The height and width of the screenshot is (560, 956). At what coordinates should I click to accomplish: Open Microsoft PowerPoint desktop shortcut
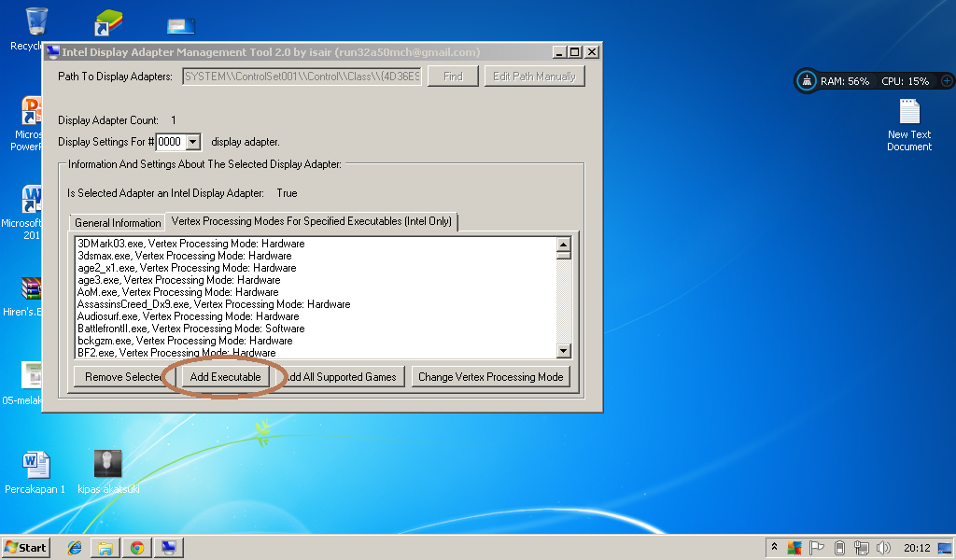point(31,110)
